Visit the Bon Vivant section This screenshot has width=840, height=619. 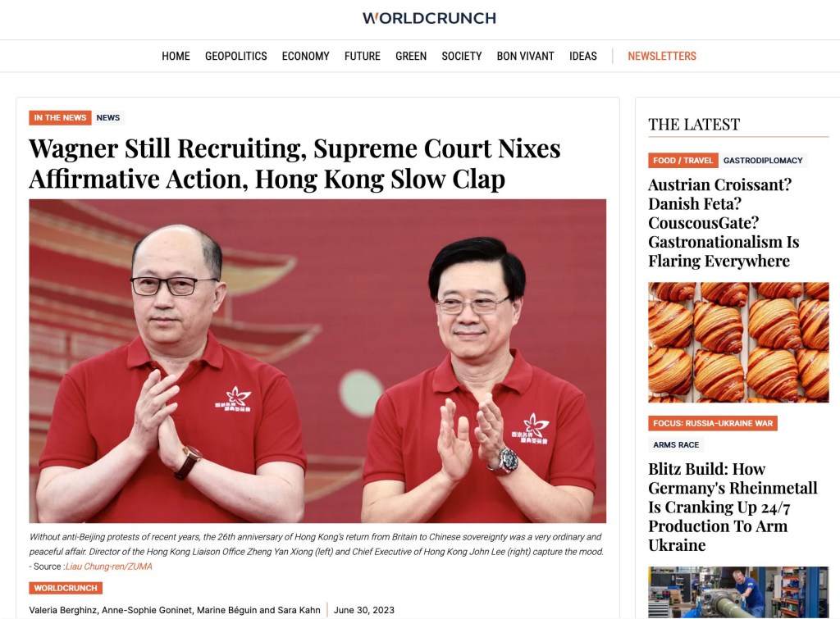pos(525,57)
